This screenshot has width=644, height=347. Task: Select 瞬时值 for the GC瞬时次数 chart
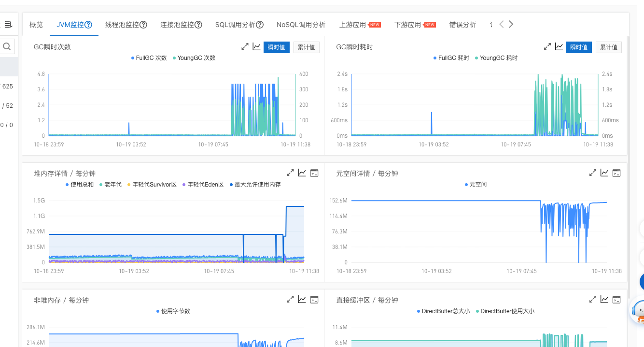click(x=277, y=47)
